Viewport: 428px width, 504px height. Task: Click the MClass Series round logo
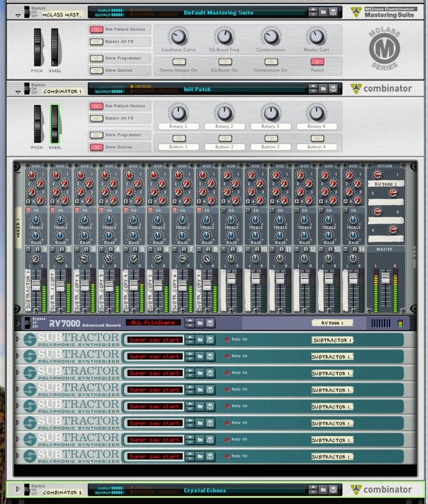click(x=384, y=49)
